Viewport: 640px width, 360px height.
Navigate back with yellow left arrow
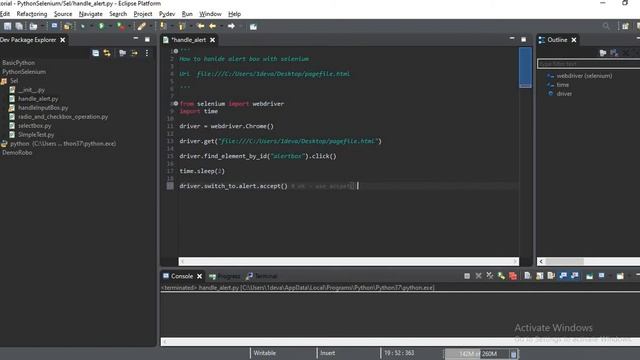click(x=213, y=26)
